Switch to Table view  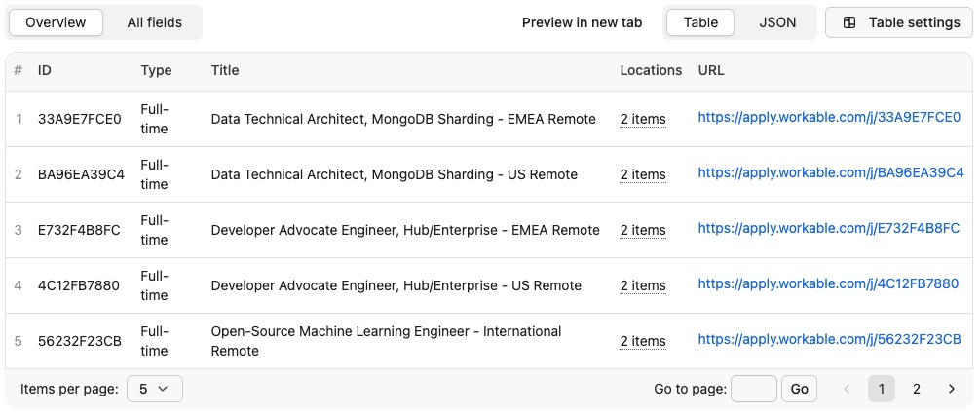click(x=700, y=22)
